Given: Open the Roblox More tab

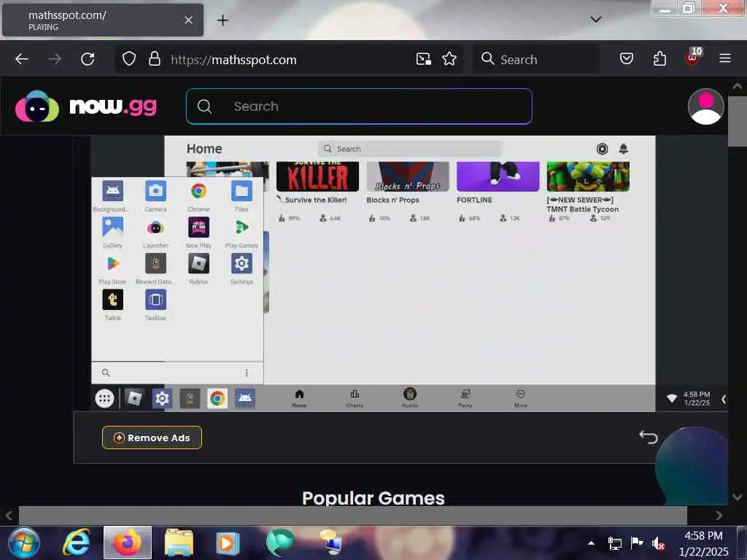Looking at the screenshot, I should coord(520,399).
